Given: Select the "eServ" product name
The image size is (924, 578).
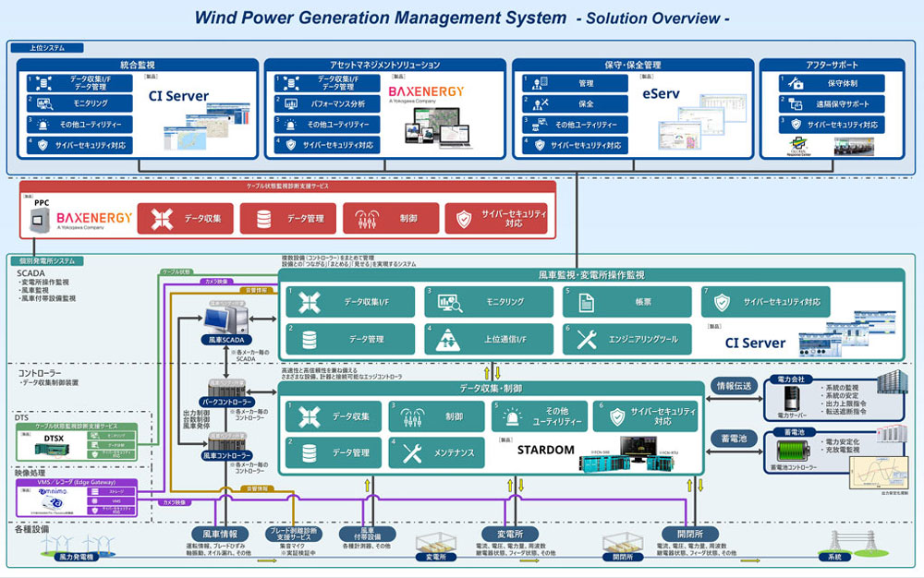Looking at the screenshot, I should (x=662, y=93).
